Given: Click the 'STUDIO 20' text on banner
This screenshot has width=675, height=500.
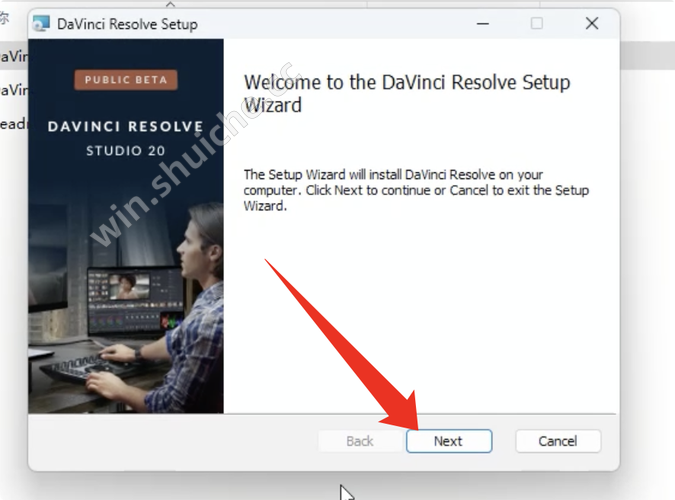Looking at the screenshot, I should pos(126,151).
